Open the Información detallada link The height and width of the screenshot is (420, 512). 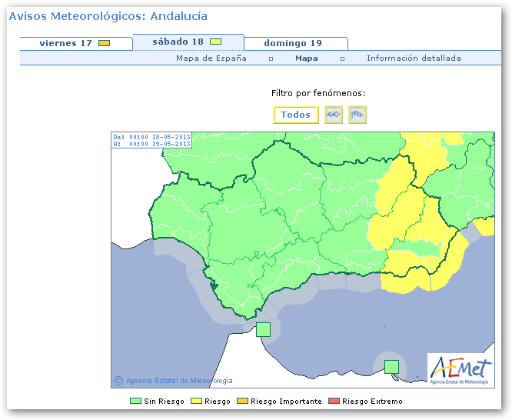[414, 58]
